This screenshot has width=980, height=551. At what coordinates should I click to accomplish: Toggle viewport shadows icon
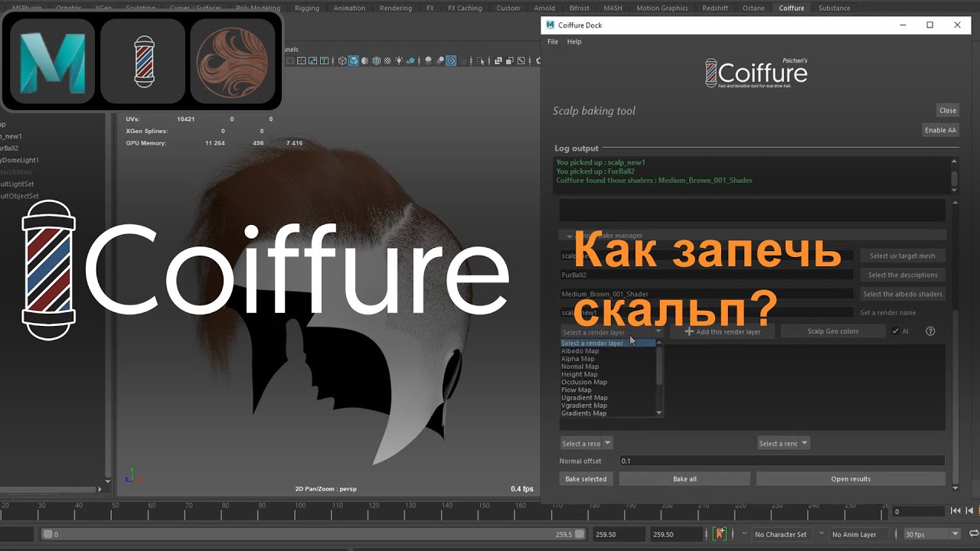tap(411, 60)
